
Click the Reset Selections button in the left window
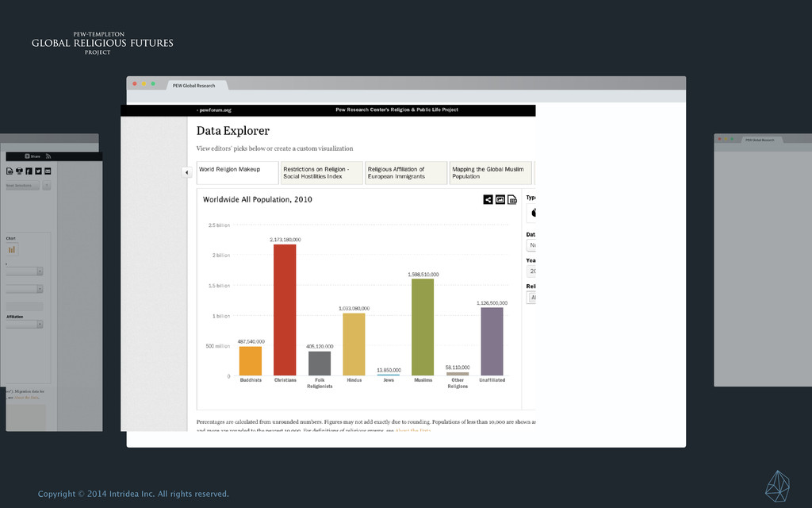(22, 186)
